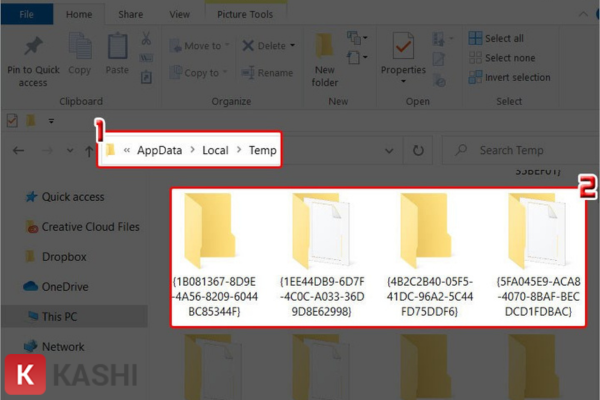
Task: Switch to the Home ribbon tab
Action: 79,15
